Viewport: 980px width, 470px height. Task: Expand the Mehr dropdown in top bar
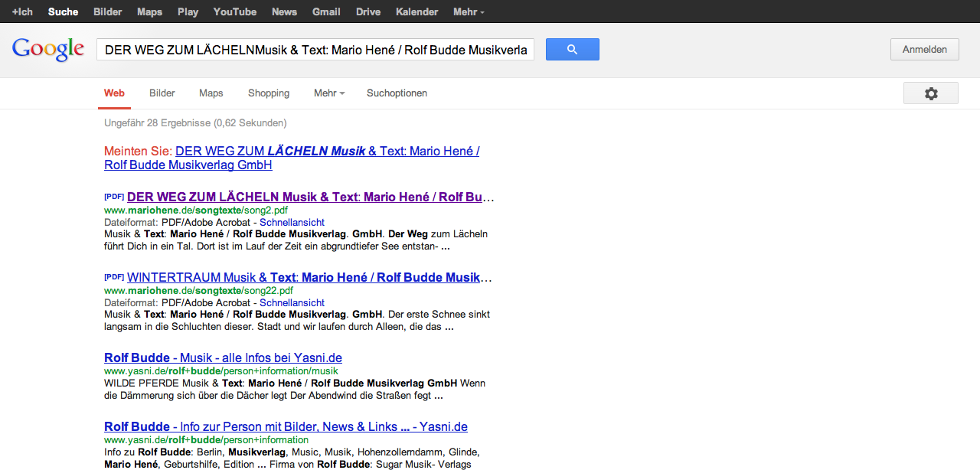(x=469, y=11)
